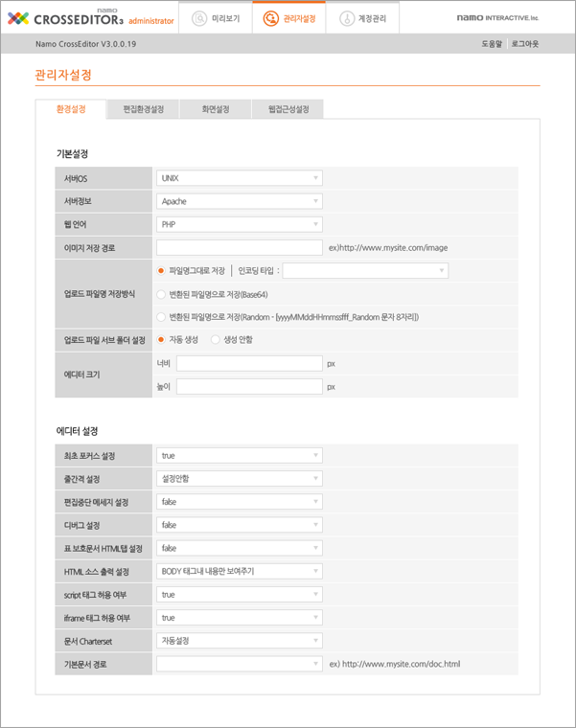
Task: Switch to the 편집환경설정 sub-tab
Action: [x=143, y=109]
